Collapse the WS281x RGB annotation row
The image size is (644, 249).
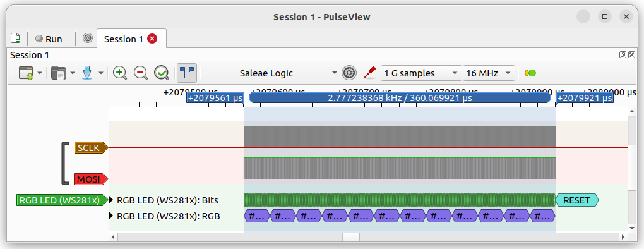(x=111, y=216)
